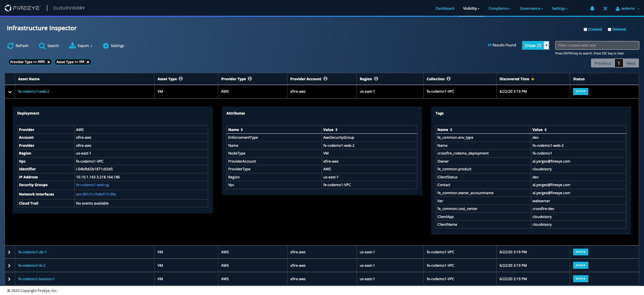The image size is (644, 295).
Task: Open the notifications bell icon
Action: coord(592,9)
